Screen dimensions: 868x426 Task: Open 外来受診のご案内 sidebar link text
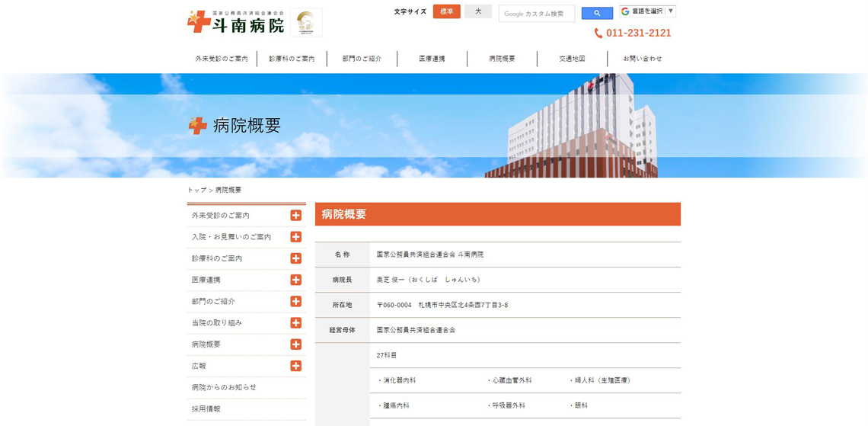click(x=220, y=216)
